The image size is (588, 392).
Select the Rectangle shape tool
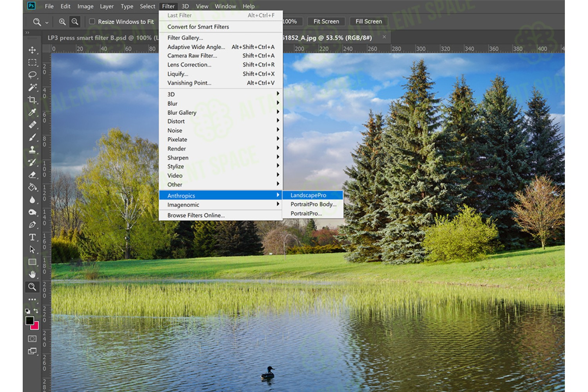pos(33,262)
